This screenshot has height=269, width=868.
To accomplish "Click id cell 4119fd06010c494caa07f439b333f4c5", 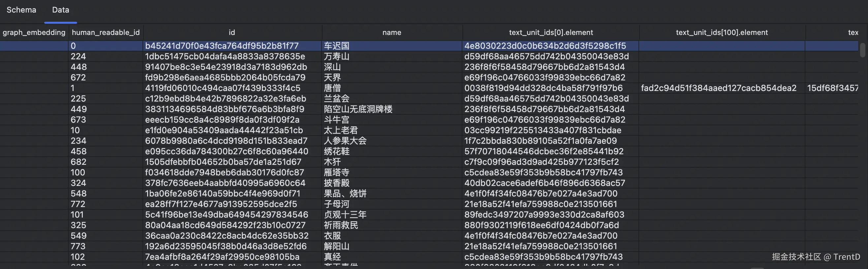I will click(232, 88).
